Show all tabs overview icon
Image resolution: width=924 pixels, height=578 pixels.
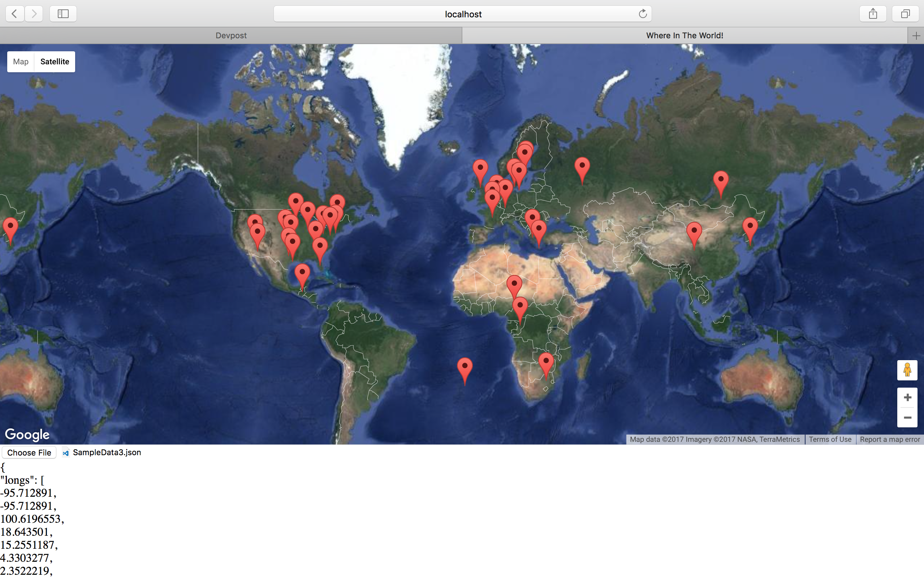click(x=905, y=14)
